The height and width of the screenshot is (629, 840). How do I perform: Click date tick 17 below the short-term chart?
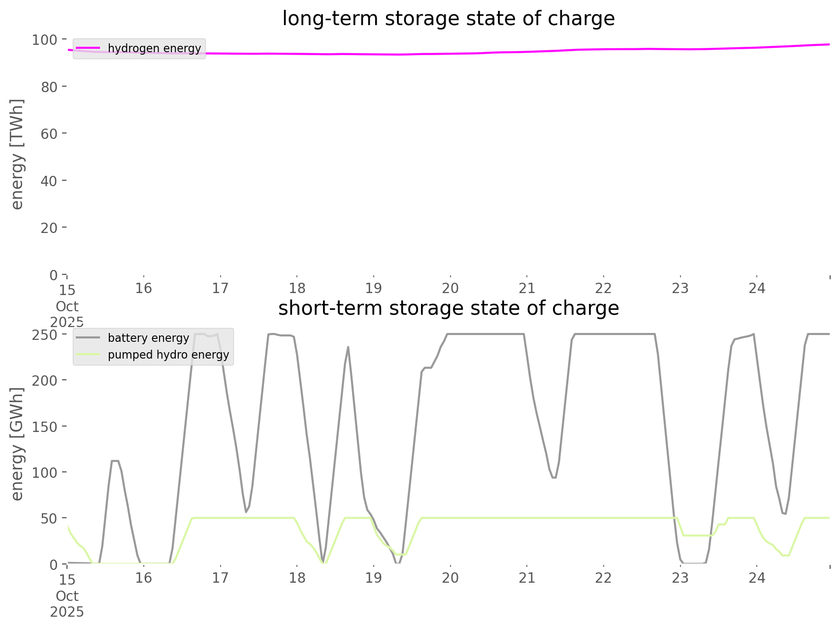click(x=220, y=578)
